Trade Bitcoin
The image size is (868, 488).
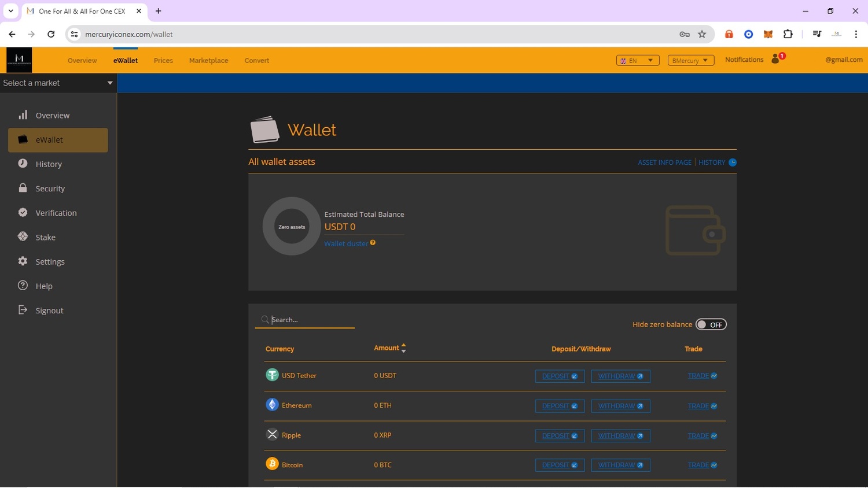[x=702, y=465]
